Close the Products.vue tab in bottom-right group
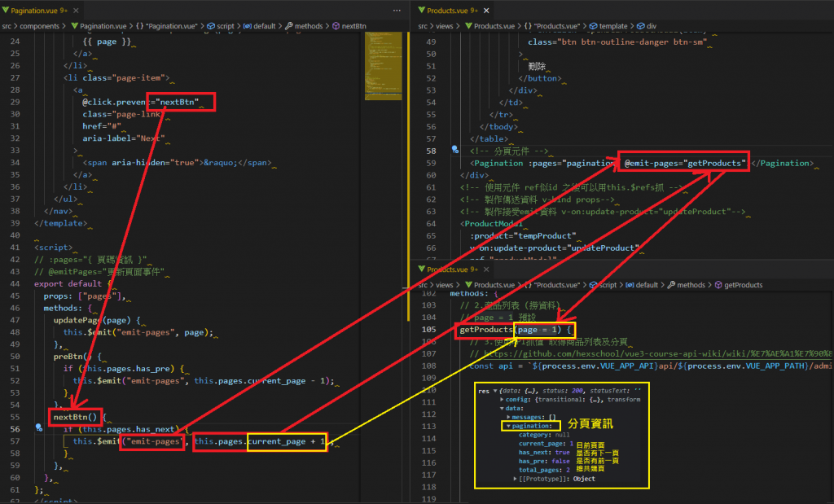Image resolution: width=834 pixels, height=504 pixels. coord(486,269)
